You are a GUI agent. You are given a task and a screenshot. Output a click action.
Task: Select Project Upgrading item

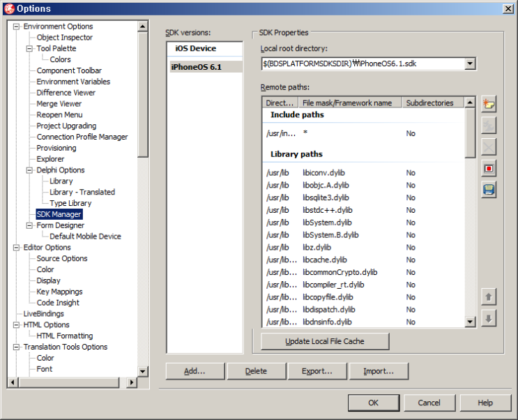coord(66,126)
